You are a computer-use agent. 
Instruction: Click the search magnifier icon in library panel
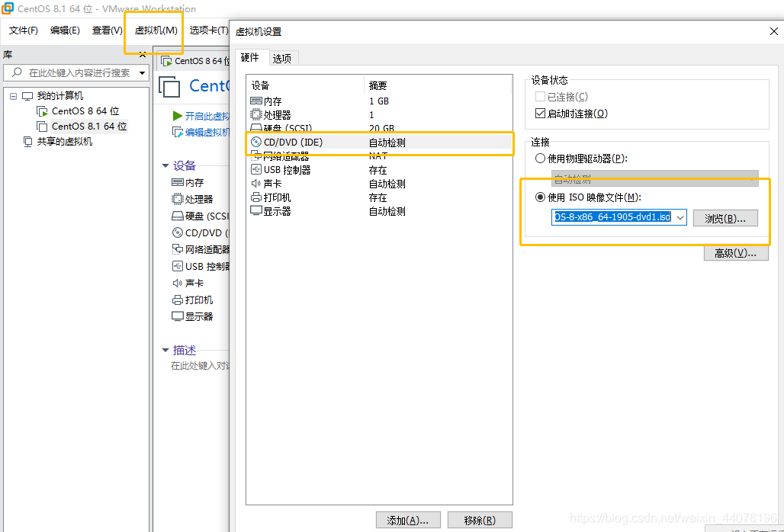click(x=17, y=72)
